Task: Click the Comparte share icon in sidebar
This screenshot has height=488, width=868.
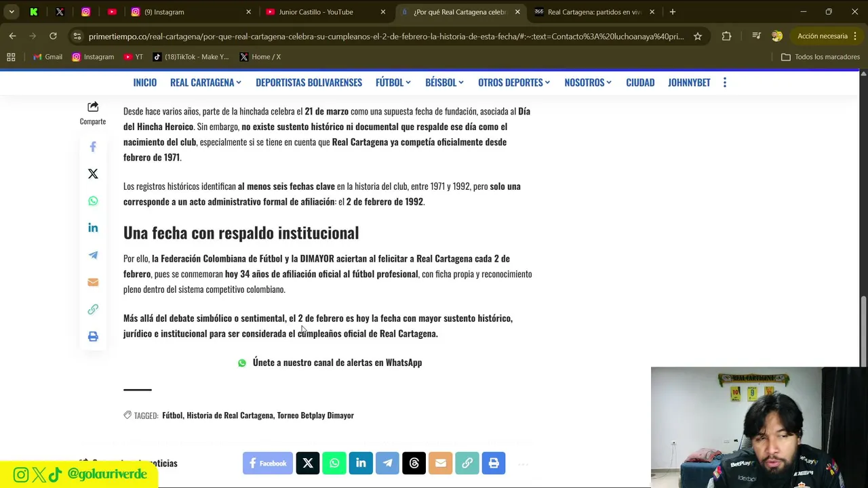Action: (93, 107)
